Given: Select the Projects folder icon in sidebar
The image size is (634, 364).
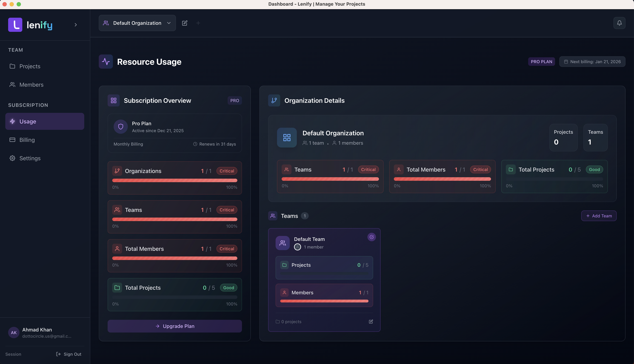Looking at the screenshot, I should (x=13, y=66).
